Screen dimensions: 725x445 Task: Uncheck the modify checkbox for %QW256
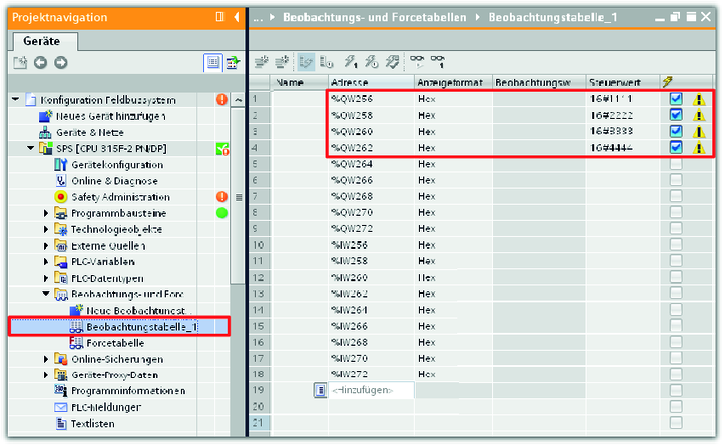(x=677, y=99)
